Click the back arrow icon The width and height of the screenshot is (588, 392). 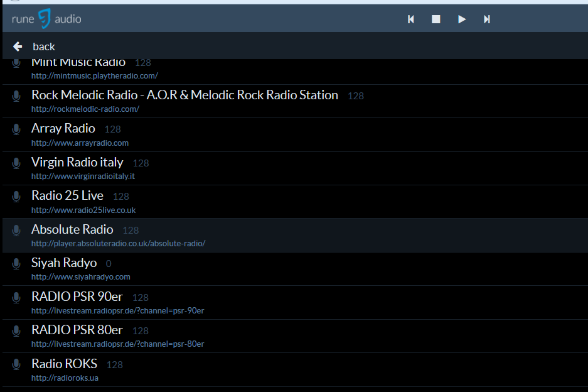(18, 46)
